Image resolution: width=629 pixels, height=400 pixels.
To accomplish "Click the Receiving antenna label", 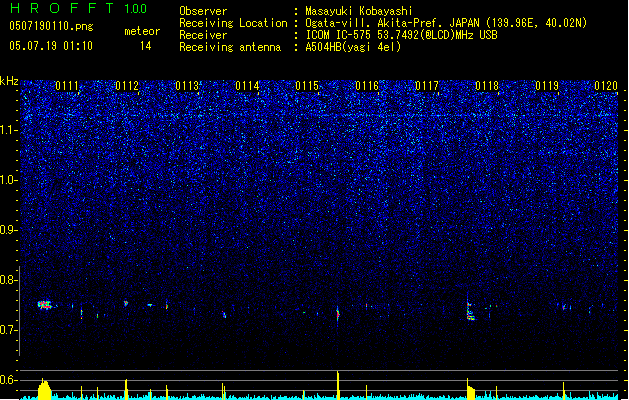I will (230, 47).
